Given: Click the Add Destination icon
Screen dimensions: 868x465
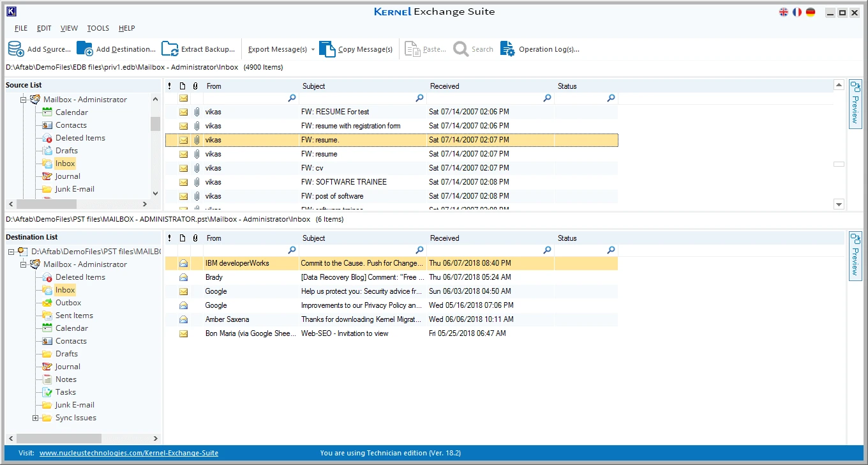Looking at the screenshot, I should 85,49.
